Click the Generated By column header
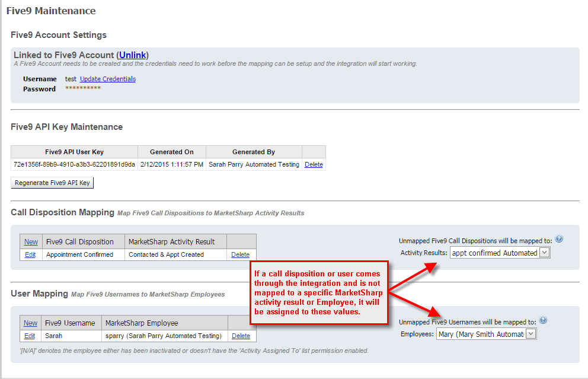588x379 pixels. click(254, 152)
